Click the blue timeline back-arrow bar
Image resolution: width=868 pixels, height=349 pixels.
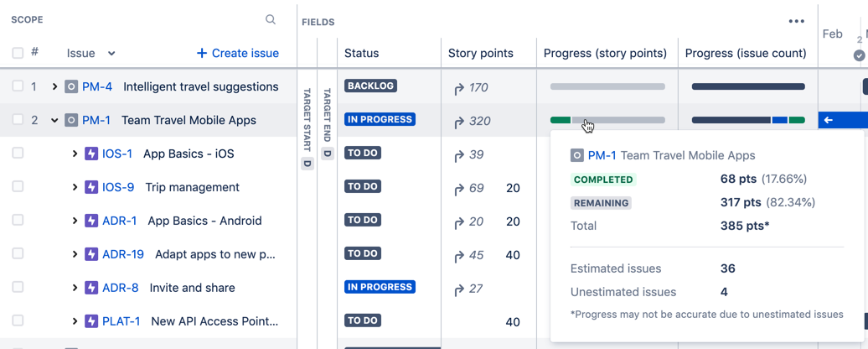[843, 120]
